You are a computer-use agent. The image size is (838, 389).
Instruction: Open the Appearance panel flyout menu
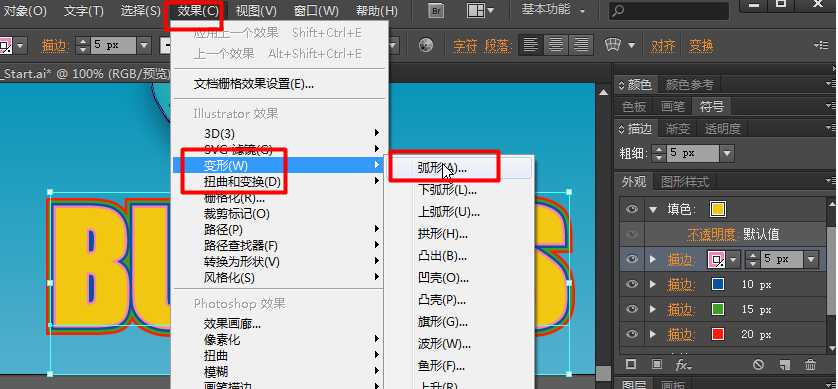click(831, 182)
